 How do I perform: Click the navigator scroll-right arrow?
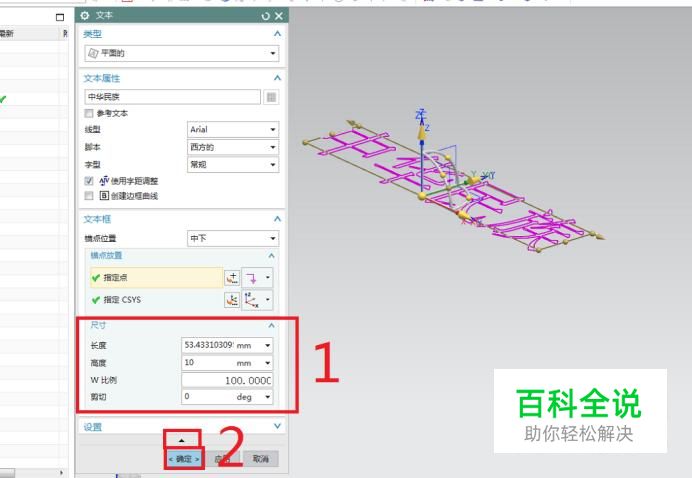[62, 473]
